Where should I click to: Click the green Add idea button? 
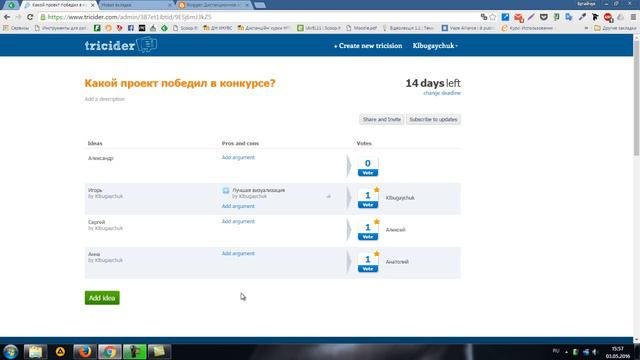point(102,298)
